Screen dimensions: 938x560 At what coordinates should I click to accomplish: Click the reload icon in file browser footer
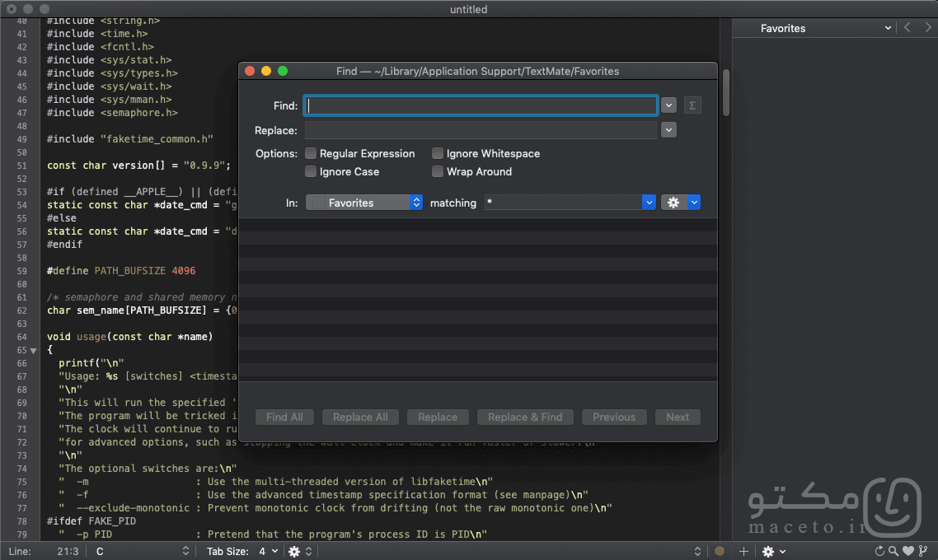coord(879,551)
